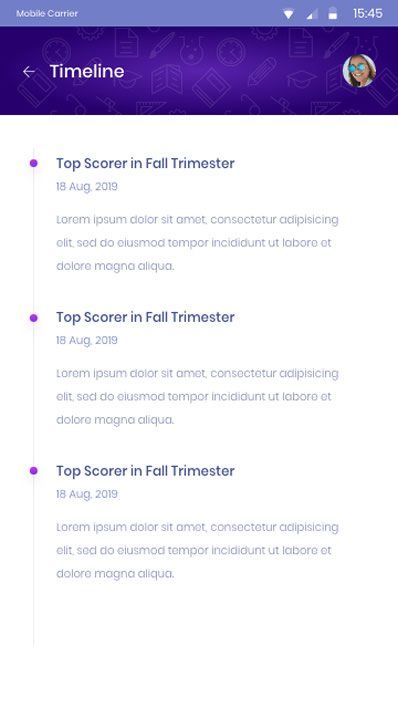Tap the cellular signal icon
This screenshot has height=708, width=398.
click(312, 14)
